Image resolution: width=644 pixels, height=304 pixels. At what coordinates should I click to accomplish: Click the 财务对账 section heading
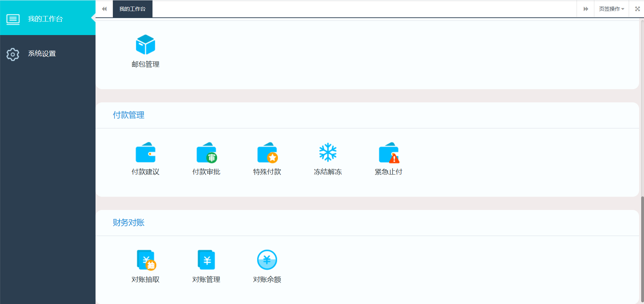pyautogui.click(x=129, y=223)
